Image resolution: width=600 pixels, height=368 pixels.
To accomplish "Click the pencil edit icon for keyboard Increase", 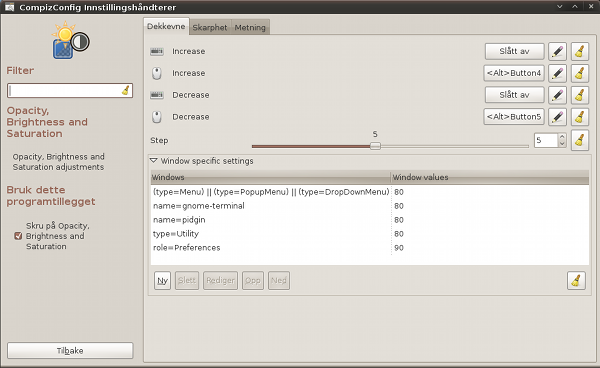I will pyautogui.click(x=557, y=51).
